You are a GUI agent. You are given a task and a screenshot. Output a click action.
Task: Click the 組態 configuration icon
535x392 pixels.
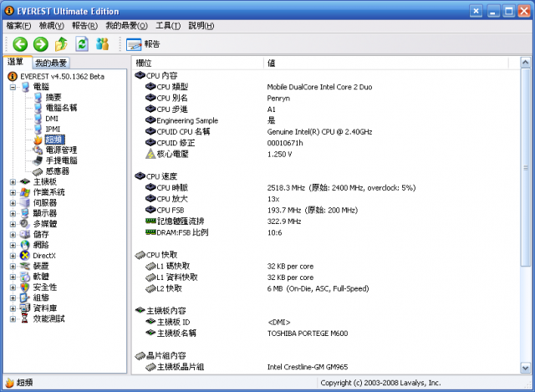click(25, 298)
